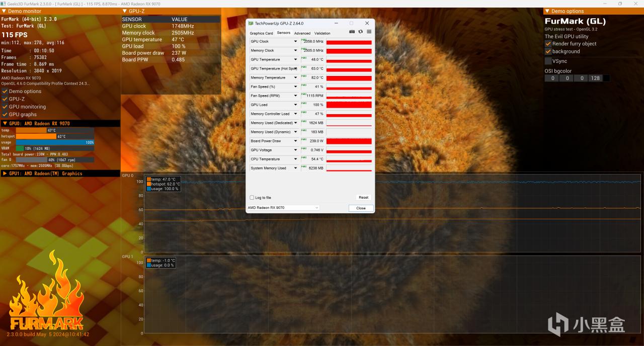Click the FurMark app icon in the main title bar
Viewport: 644px width, 346px height.
(x=4, y=4)
